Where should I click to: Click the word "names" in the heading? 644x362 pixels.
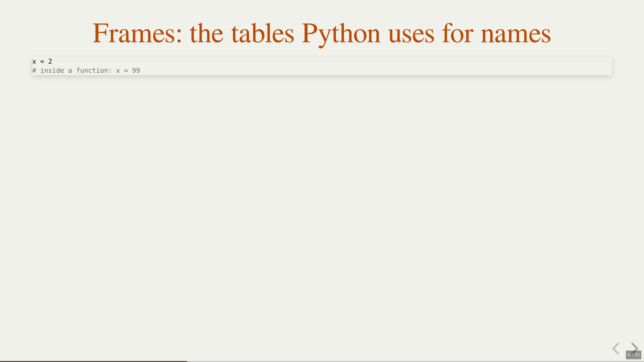pyautogui.click(x=515, y=34)
